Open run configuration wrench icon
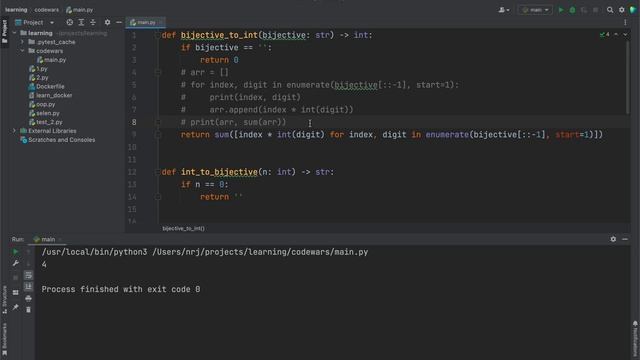The image size is (640, 360). tap(16, 264)
